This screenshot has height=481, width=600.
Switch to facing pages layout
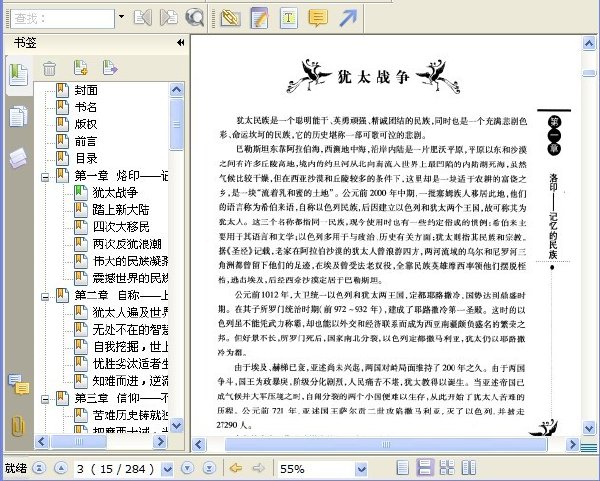click(469, 468)
